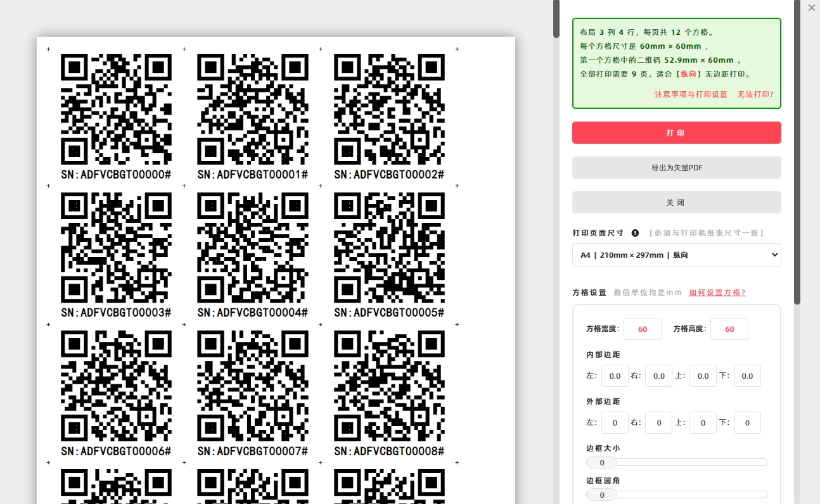This screenshot has height=504, width=820.
Task: Click the QR code labeled SN:ADFVCBGT00006#
Action: [x=116, y=386]
